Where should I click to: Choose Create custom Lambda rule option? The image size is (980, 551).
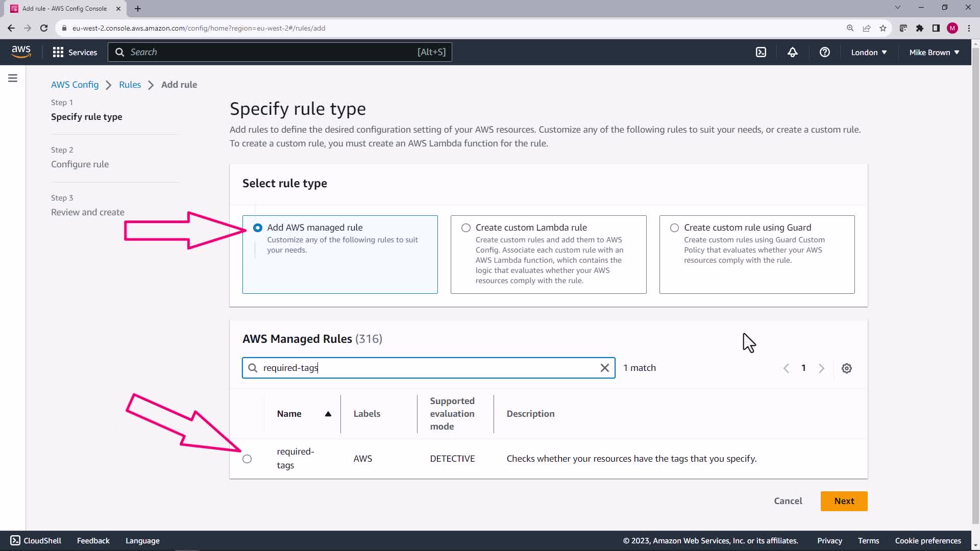[x=466, y=228]
